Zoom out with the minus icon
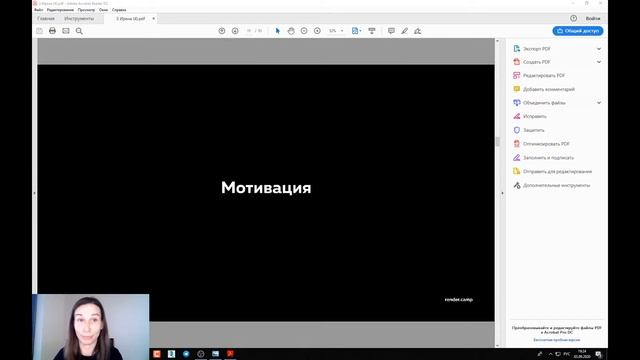Viewport: 640px width, 360px height. [x=304, y=31]
